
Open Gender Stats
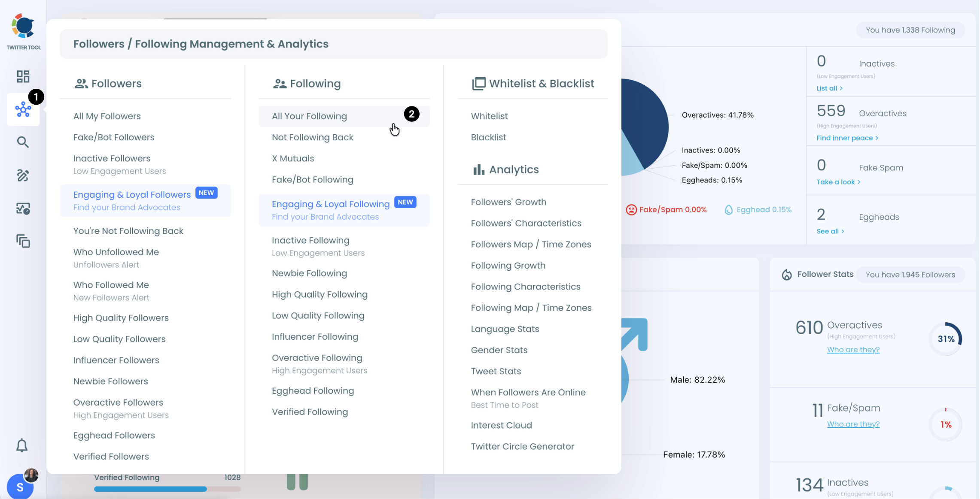pyautogui.click(x=499, y=350)
